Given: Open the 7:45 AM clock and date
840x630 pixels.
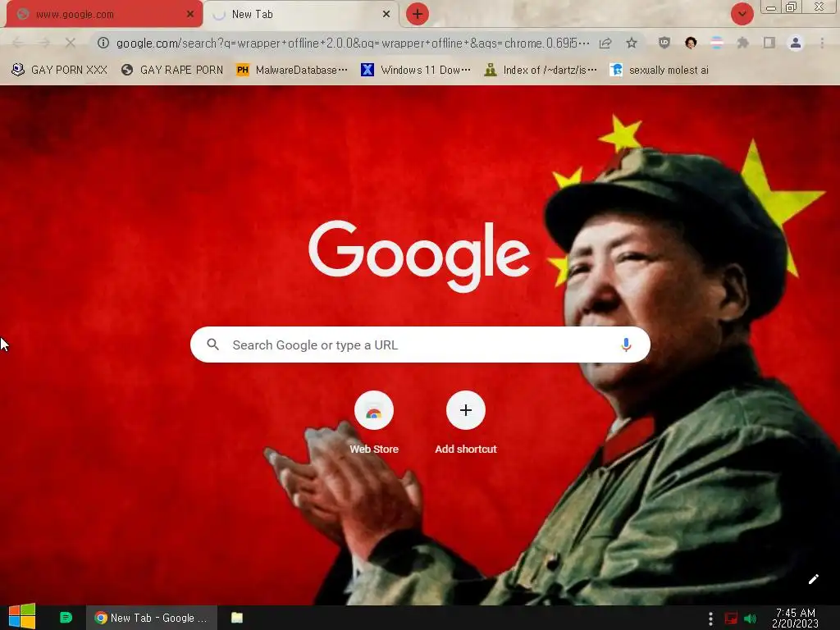Looking at the screenshot, I should 795,618.
